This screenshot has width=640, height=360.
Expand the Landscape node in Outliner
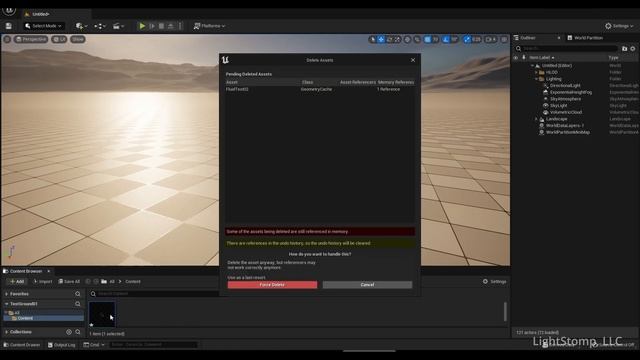pos(536,119)
